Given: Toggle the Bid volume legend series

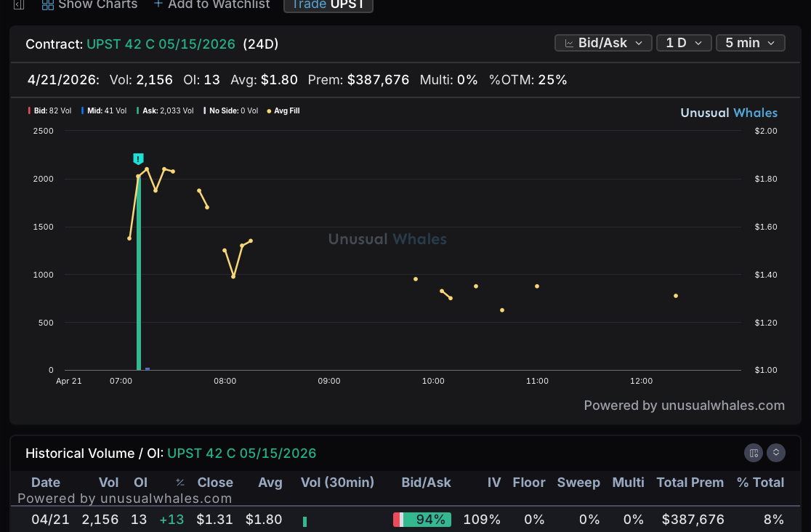Looking at the screenshot, I should 49,110.
